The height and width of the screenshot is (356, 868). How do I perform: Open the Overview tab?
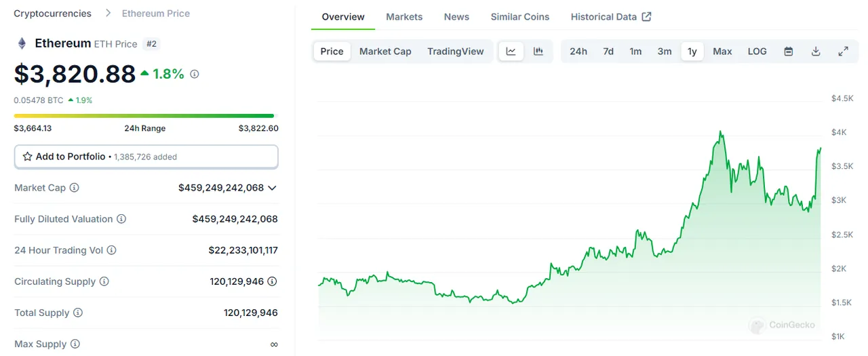[343, 17]
